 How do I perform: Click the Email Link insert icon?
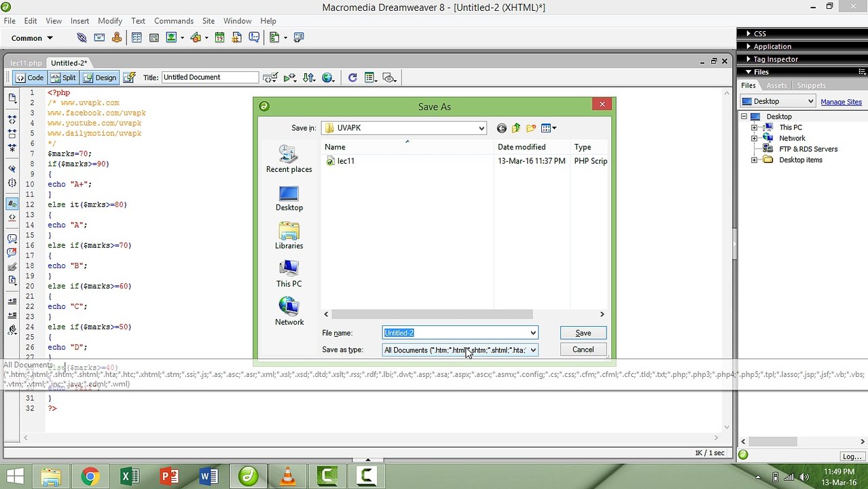[99, 37]
